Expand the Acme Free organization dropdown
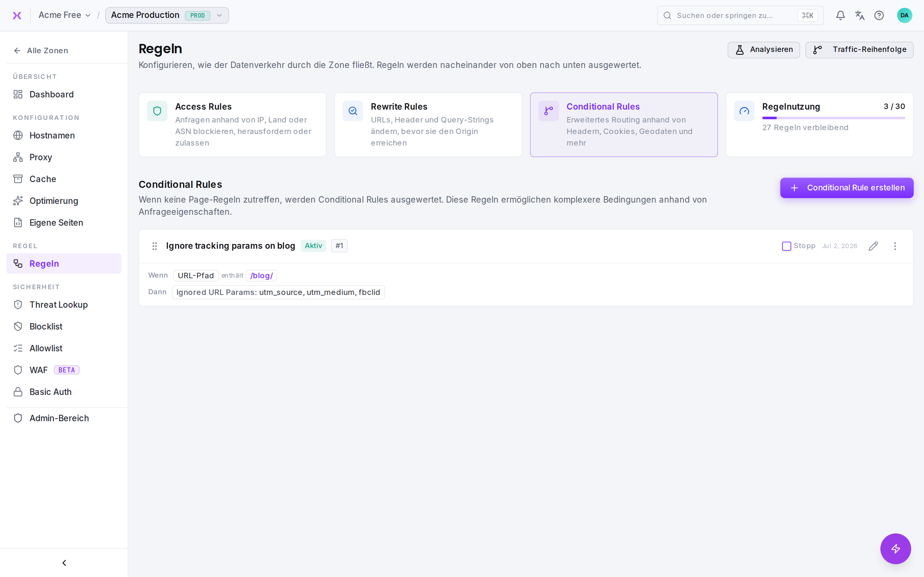The height and width of the screenshot is (577, 924). (64, 15)
